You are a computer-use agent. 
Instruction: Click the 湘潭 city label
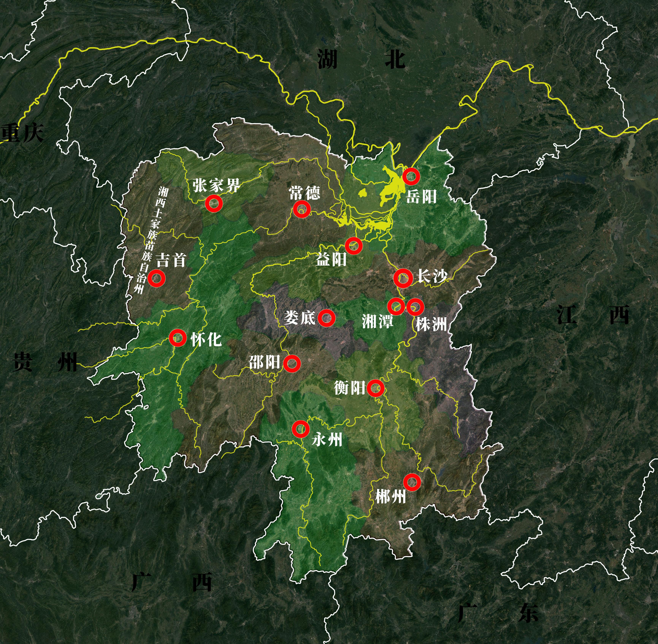(x=378, y=321)
